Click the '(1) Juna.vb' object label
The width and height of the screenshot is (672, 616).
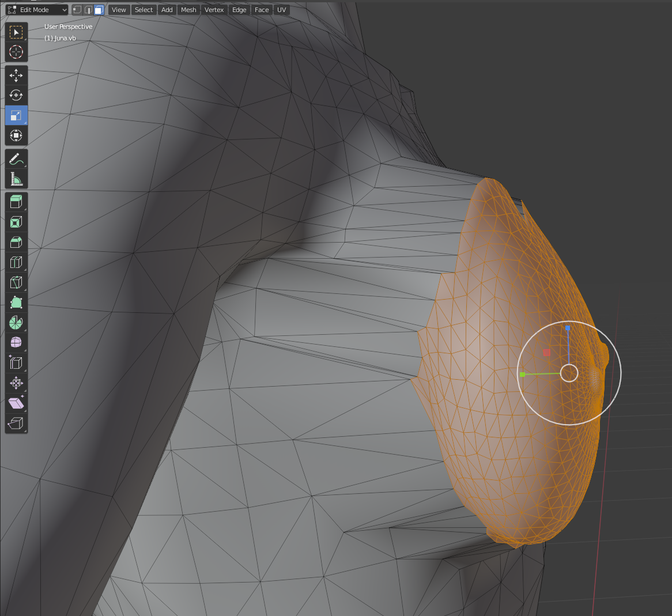tap(60, 38)
